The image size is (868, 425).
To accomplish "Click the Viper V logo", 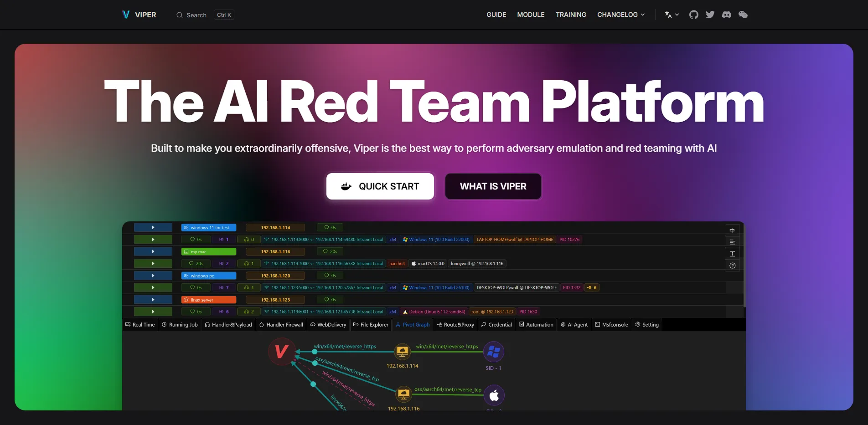I will tap(126, 15).
